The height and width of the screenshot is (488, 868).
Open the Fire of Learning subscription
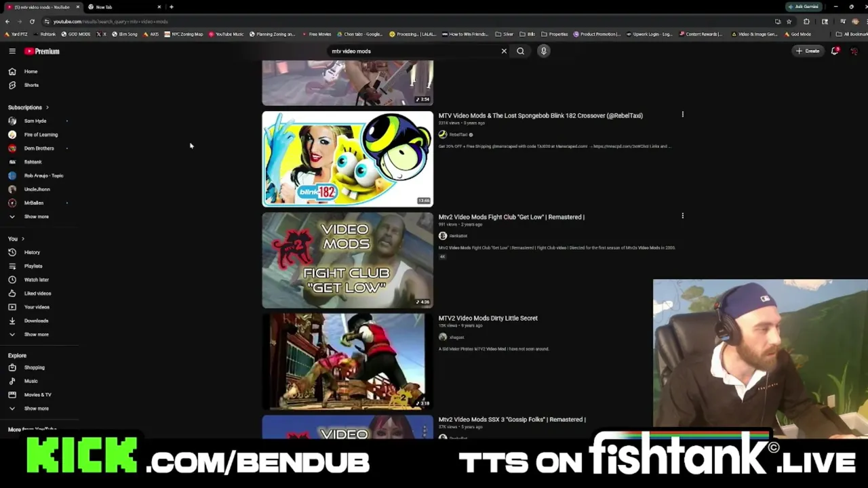click(x=33, y=134)
